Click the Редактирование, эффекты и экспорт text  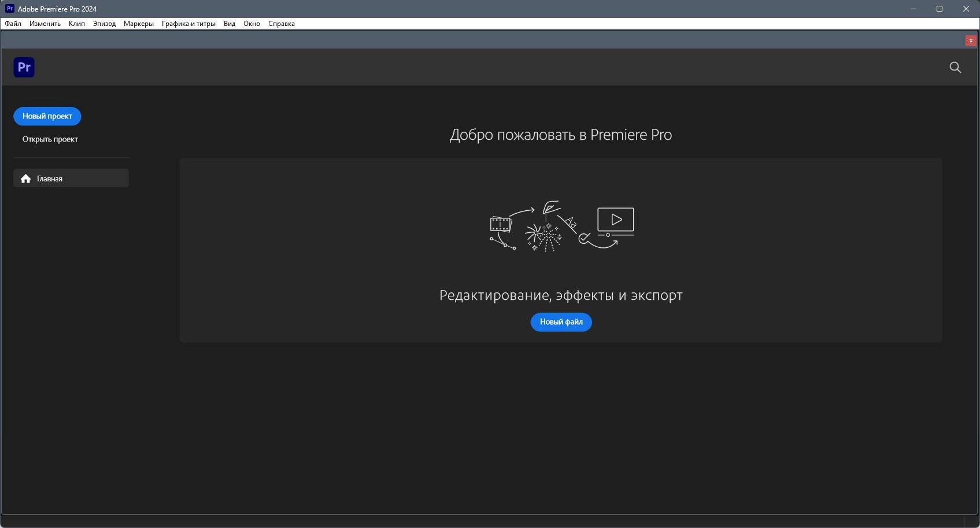(x=561, y=295)
